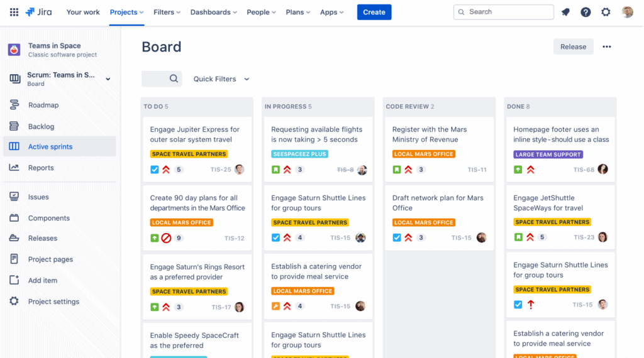Click task checkbox icon on TIS-25
Image resolution: width=644 pixels, height=358 pixels.
tap(155, 170)
